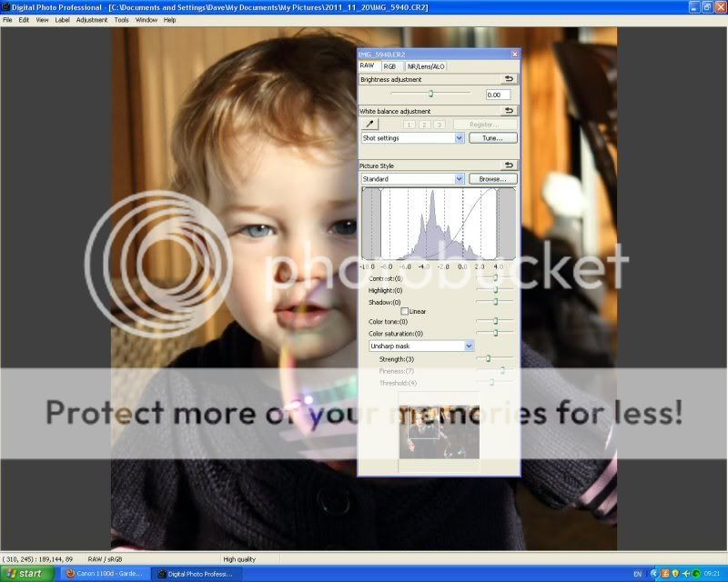
Task: Click the Firefox icon in the taskbar
Action: [72, 574]
